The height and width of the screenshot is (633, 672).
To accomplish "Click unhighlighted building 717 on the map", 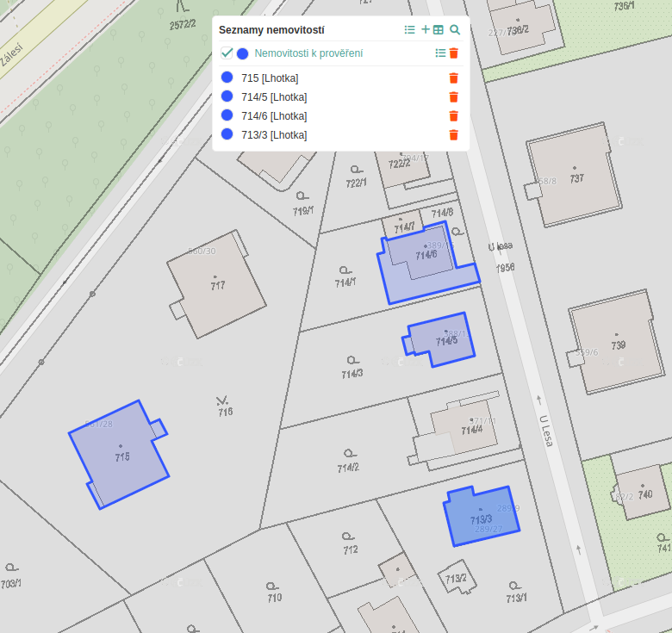I will pos(216,284).
